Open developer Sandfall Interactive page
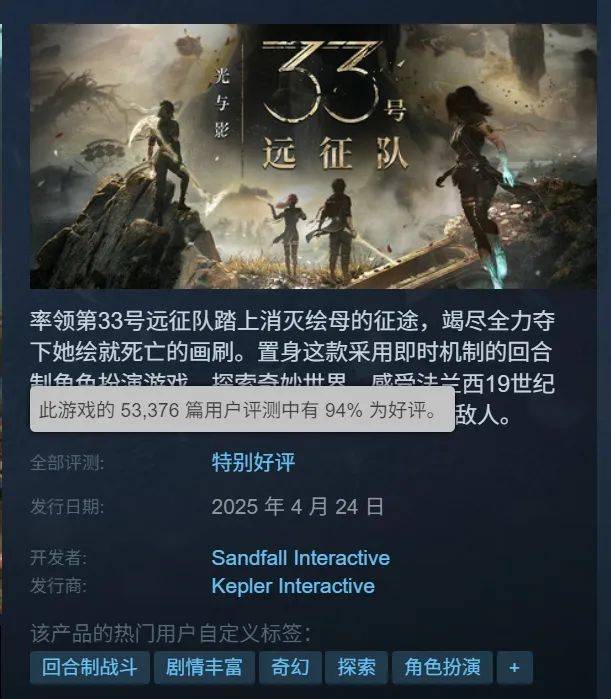Screen dimensions: 611x699 point(301,558)
